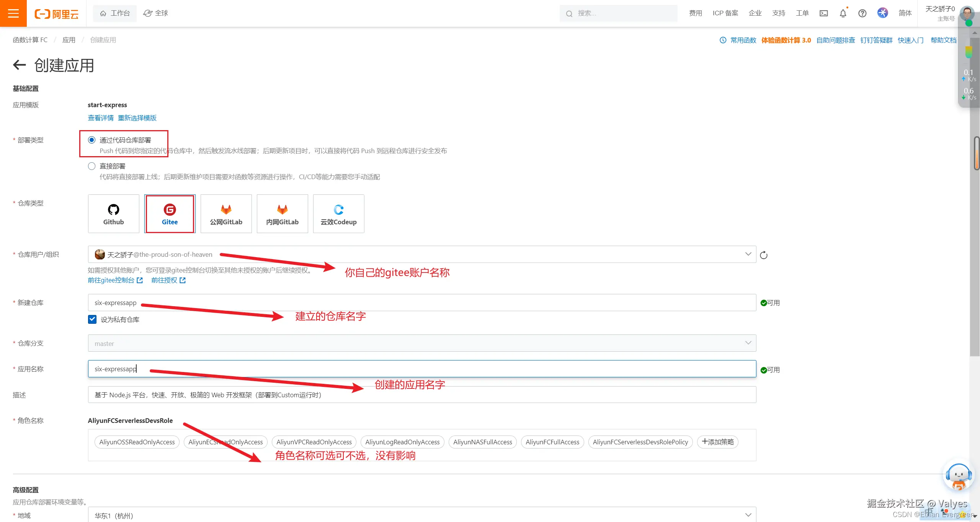This screenshot has height=522, width=980.
Task: Click the back arrow beside 创建应用
Action: (x=19, y=65)
